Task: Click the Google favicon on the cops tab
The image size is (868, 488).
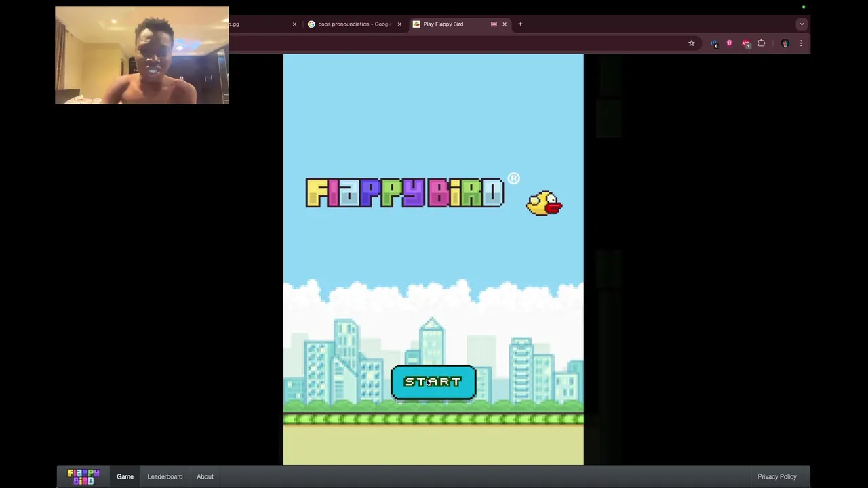Action: pos(311,24)
